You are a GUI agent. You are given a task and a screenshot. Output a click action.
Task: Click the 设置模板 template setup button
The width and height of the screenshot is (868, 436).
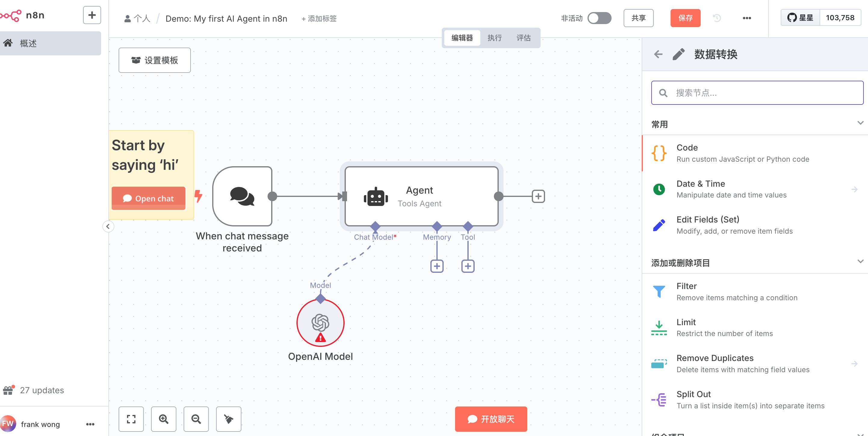tap(155, 60)
